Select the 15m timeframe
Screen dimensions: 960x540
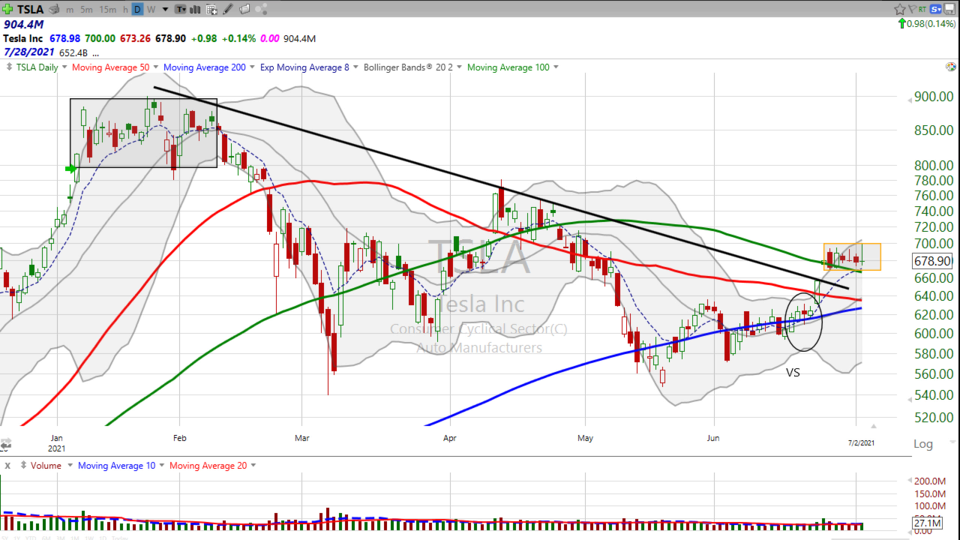(x=108, y=10)
